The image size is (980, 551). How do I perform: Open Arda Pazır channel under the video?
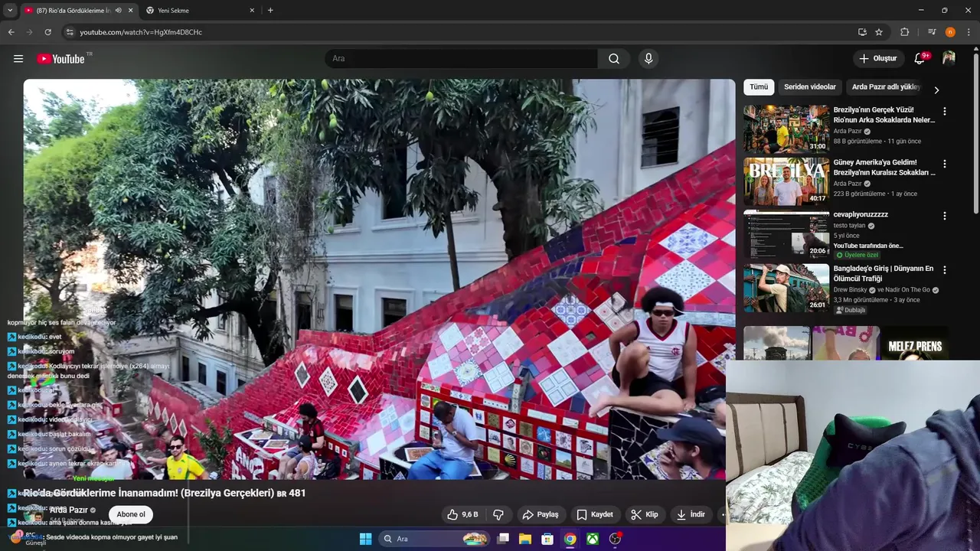coord(68,510)
